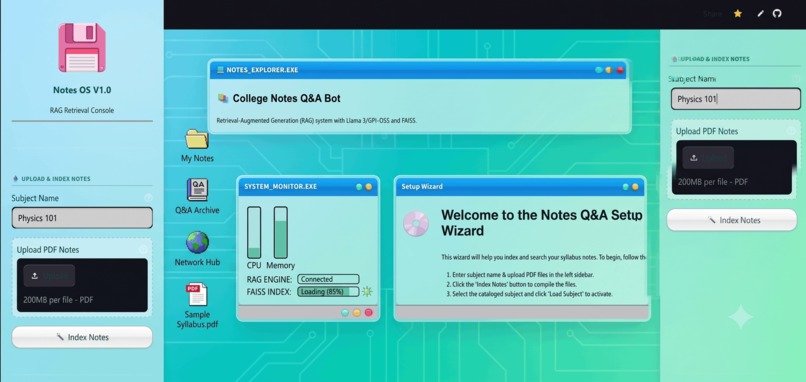Click step 2 'Click the Index Notes button' text
This screenshot has width=806, height=382.
click(x=511, y=284)
